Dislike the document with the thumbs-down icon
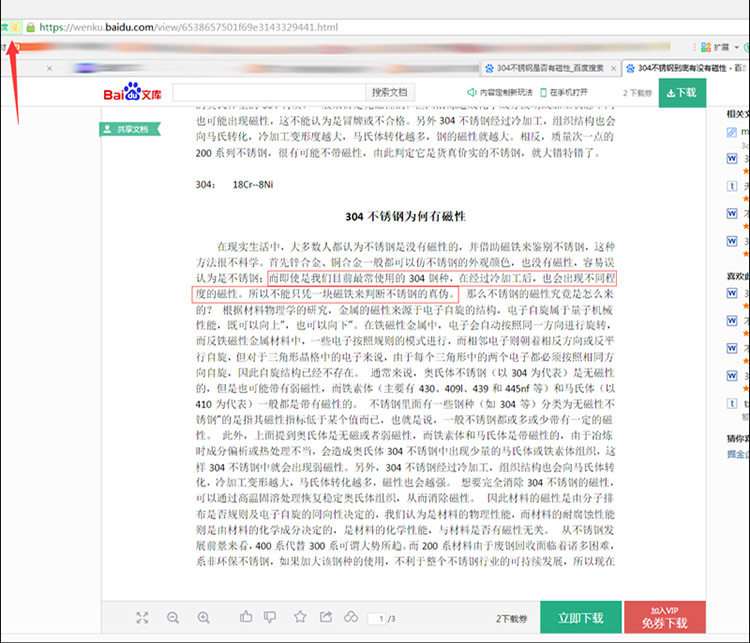This screenshot has height=643, width=750. [270, 617]
